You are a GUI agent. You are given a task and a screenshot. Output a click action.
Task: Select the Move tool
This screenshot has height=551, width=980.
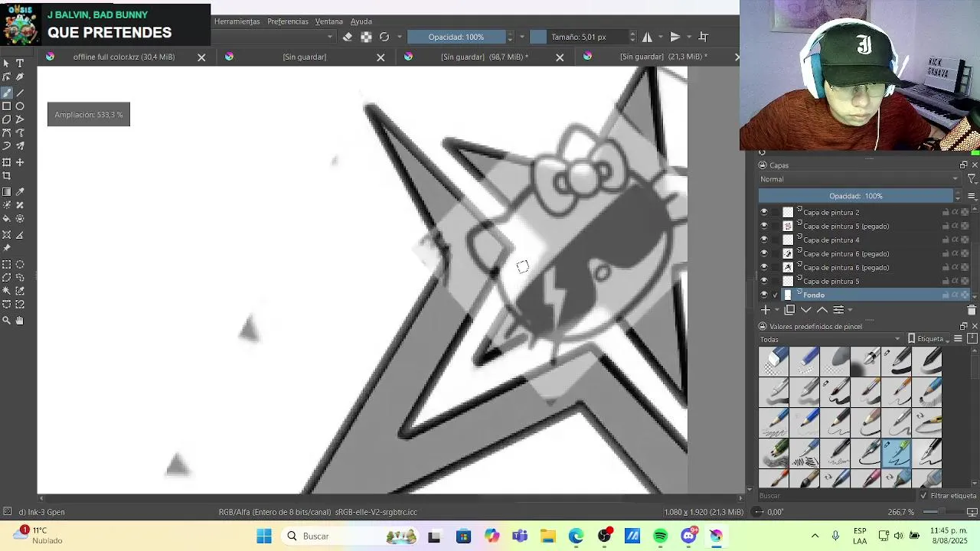coord(20,162)
